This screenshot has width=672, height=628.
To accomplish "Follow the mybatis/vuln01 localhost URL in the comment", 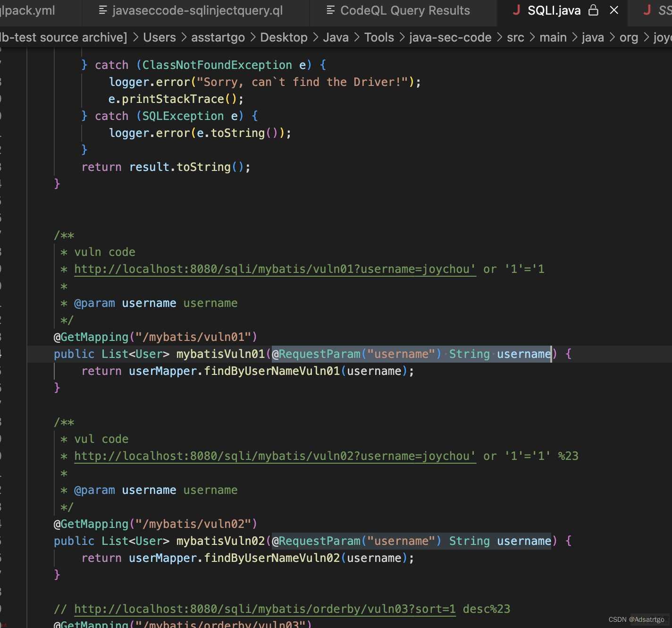I will [275, 269].
